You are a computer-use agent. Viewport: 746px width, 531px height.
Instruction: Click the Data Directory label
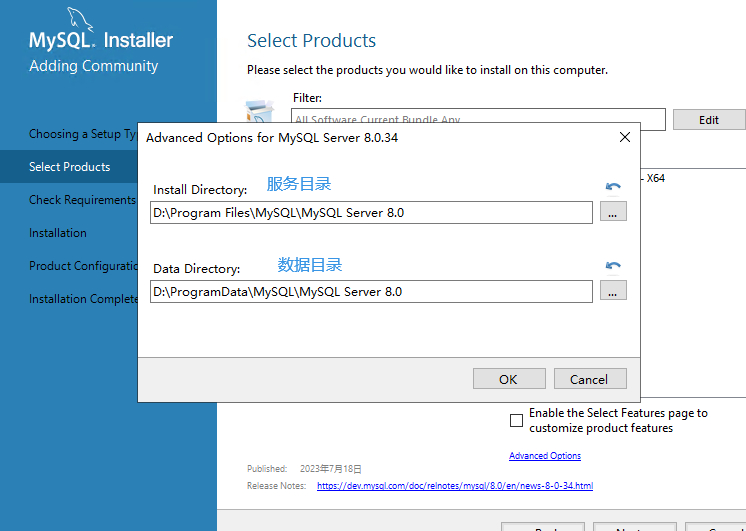(196, 269)
